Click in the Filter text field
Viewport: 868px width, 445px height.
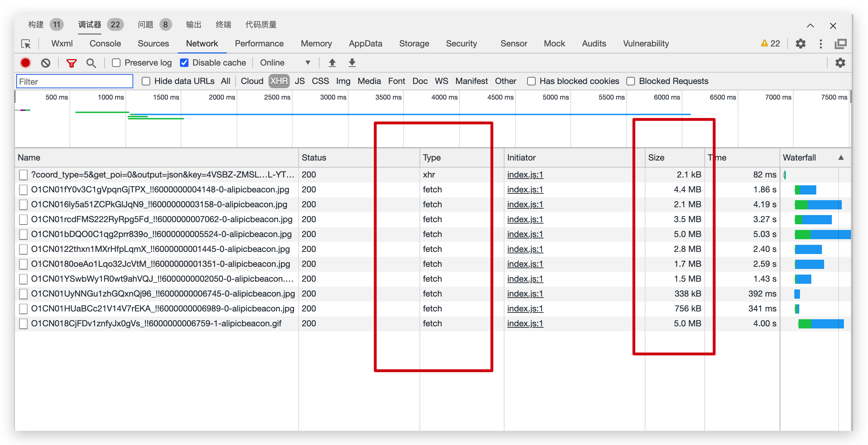click(75, 81)
